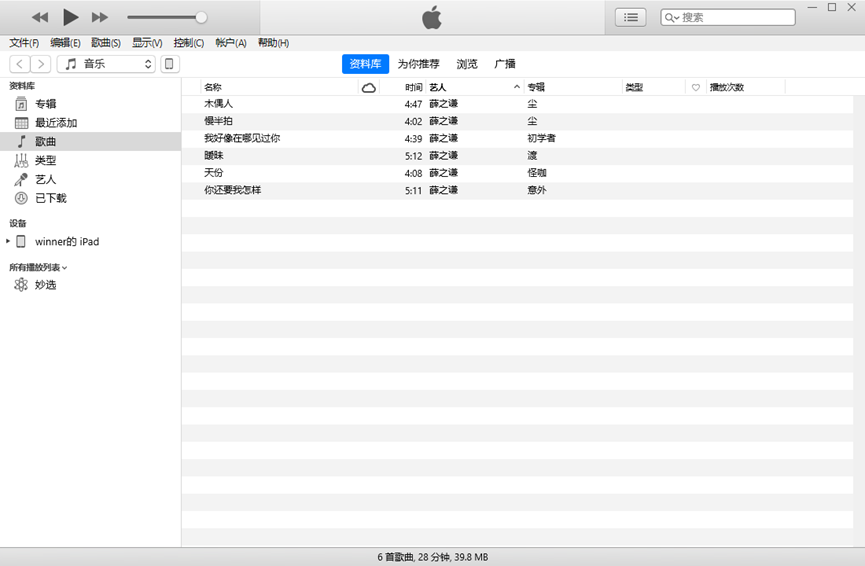Click album 怪咖 in the song list
The width and height of the screenshot is (865, 566).
coord(537,173)
